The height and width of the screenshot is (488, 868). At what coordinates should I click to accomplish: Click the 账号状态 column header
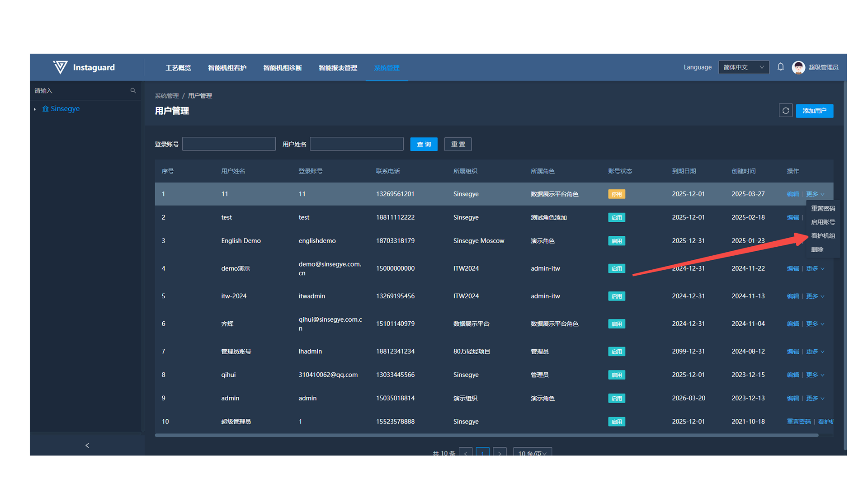(620, 171)
